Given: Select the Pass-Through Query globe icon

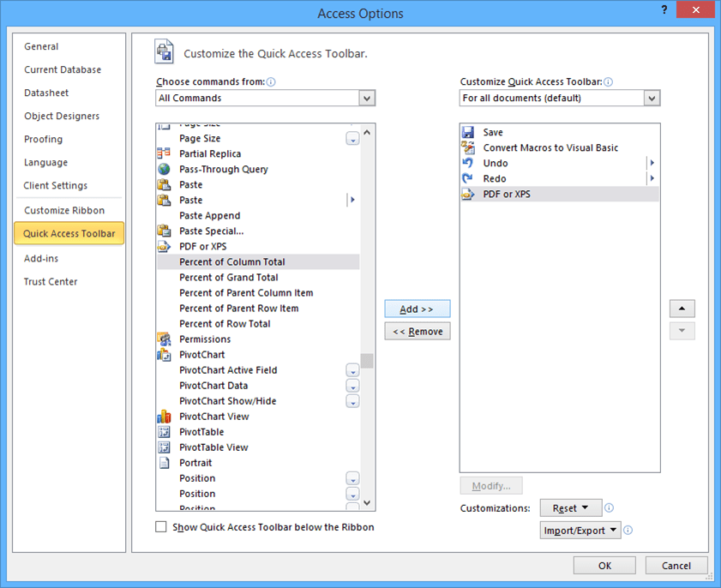Looking at the screenshot, I should (x=165, y=169).
